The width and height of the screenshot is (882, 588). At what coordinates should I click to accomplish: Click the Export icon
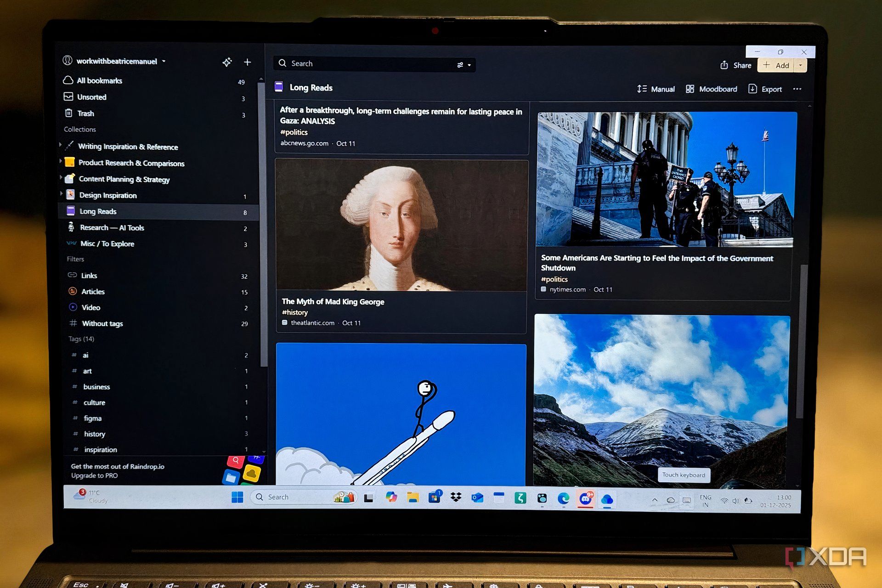click(x=752, y=89)
